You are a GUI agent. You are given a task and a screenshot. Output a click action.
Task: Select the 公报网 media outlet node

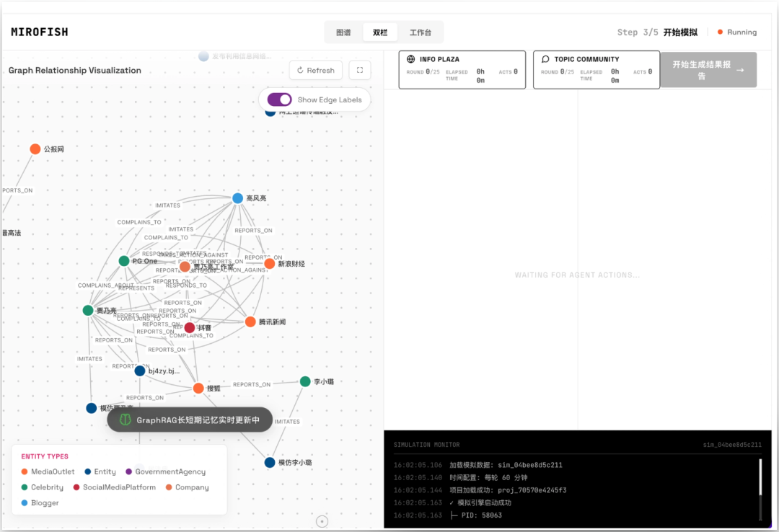[35, 149]
